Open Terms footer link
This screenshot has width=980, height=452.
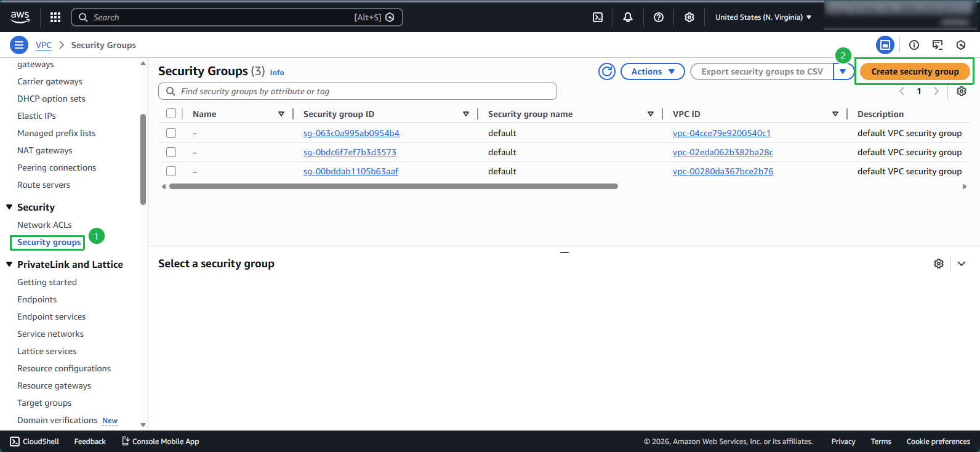pos(881,442)
